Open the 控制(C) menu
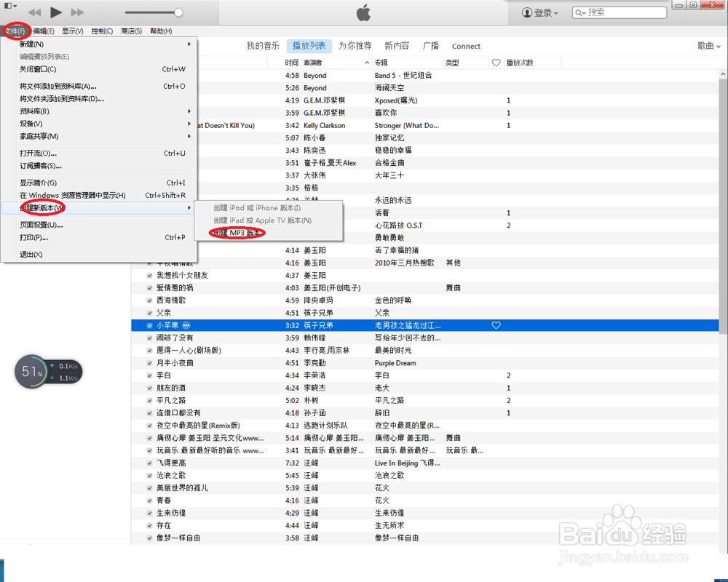The image size is (728, 582). (x=102, y=31)
